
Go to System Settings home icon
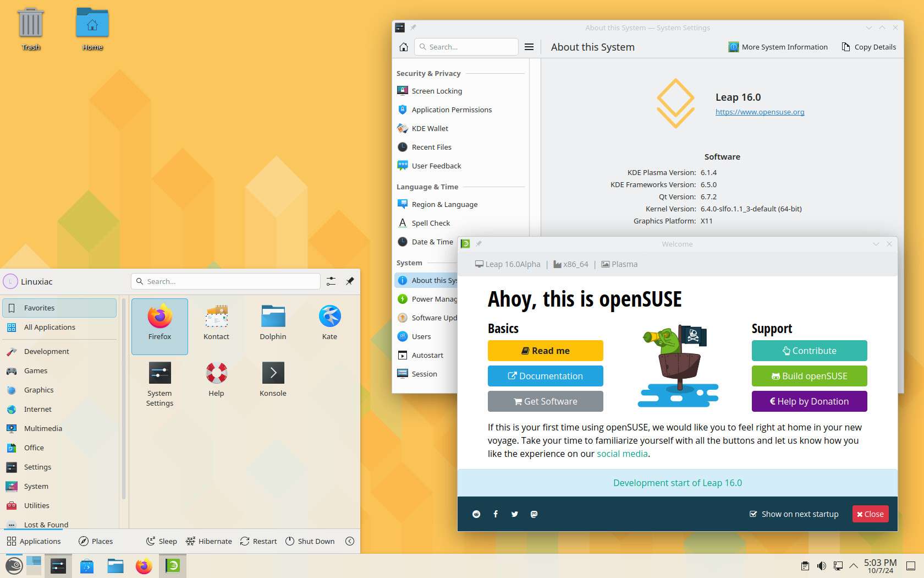click(404, 47)
